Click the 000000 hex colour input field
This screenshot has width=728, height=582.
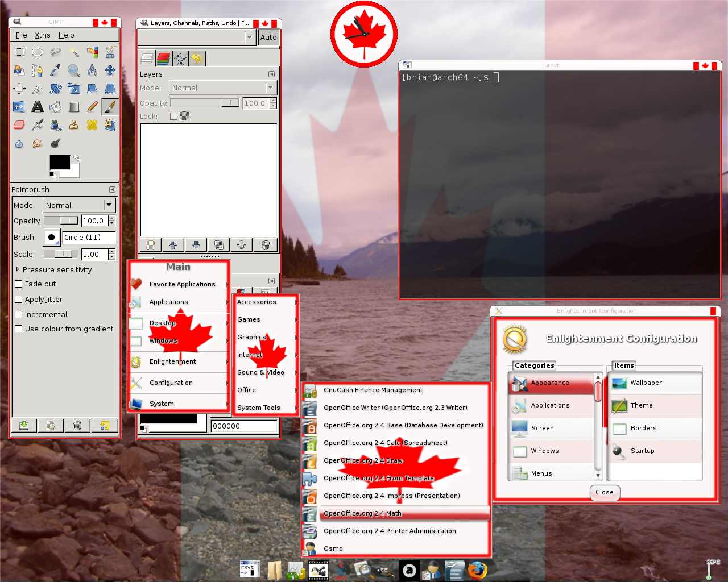point(244,426)
